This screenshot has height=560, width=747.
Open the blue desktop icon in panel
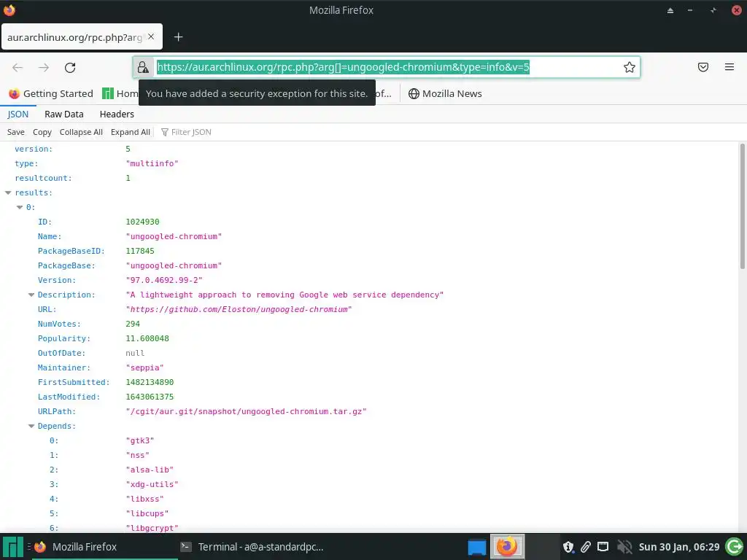[x=477, y=547]
